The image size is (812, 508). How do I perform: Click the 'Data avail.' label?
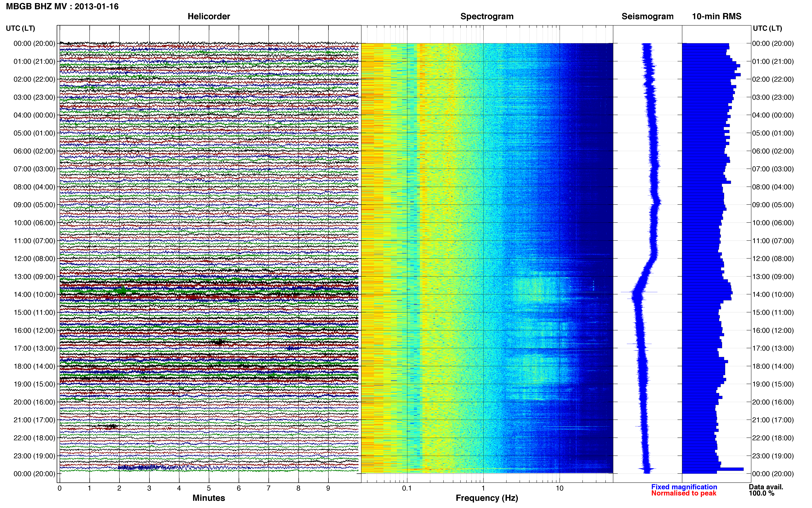tap(766, 487)
